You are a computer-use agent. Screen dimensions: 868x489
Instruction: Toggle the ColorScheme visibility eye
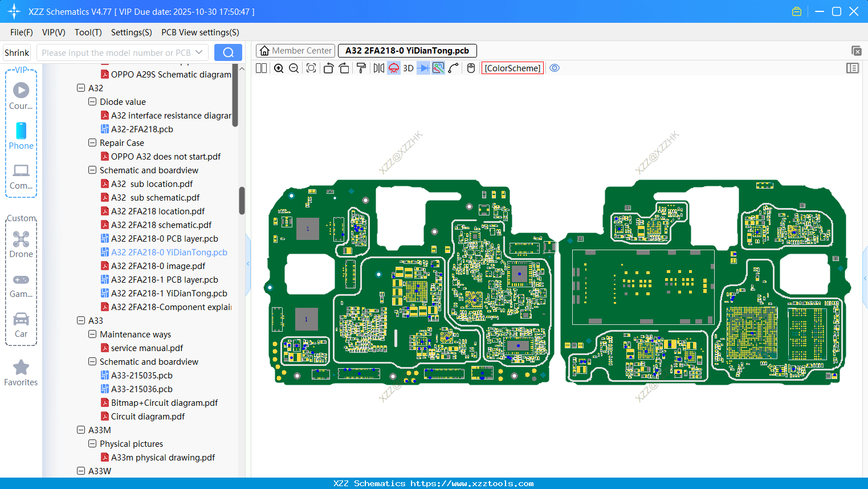coord(555,68)
